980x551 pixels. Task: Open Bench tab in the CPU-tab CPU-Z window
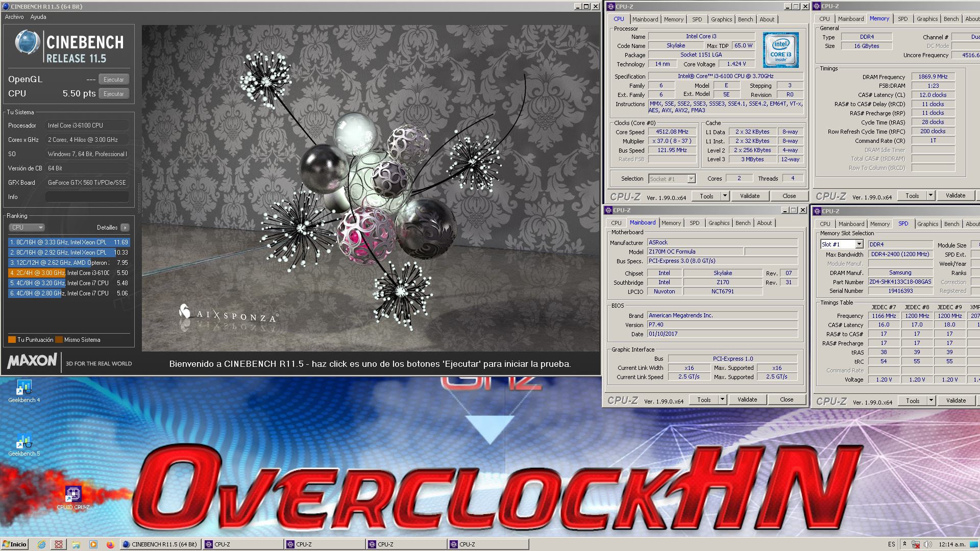tap(745, 19)
